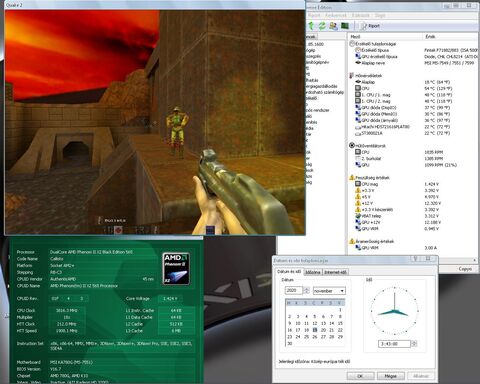Select the CPU mag voltage row icon
The height and width of the screenshot is (384, 480).
coord(358,184)
